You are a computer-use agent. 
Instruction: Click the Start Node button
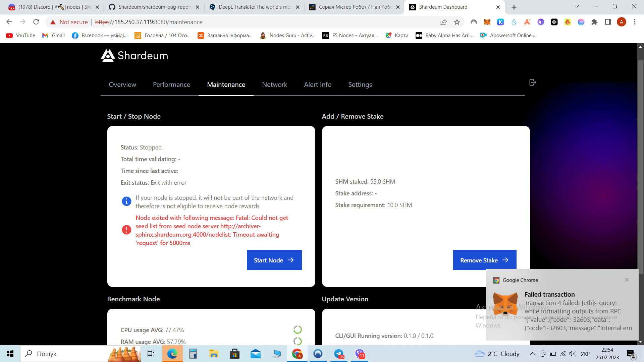(x=274, y=260)
